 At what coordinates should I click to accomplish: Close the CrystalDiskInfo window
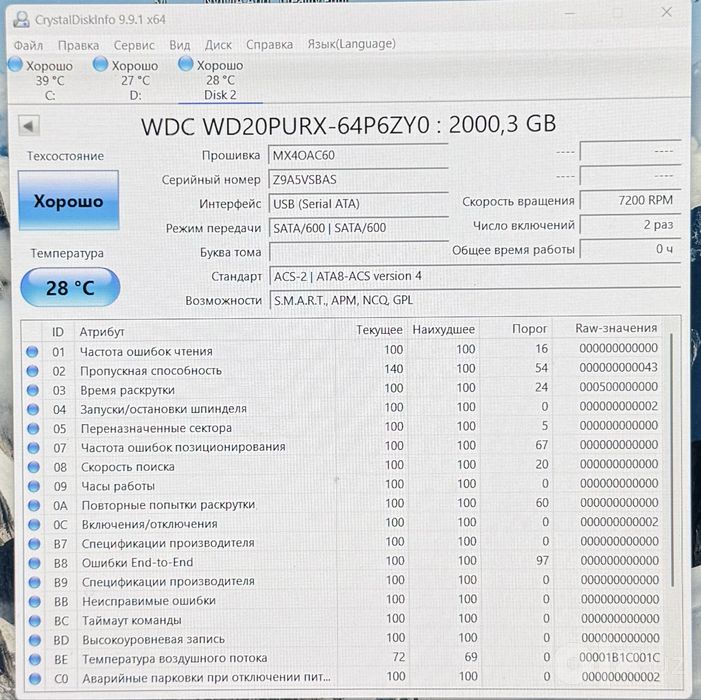pyautogui.click(x=667, y=13)
